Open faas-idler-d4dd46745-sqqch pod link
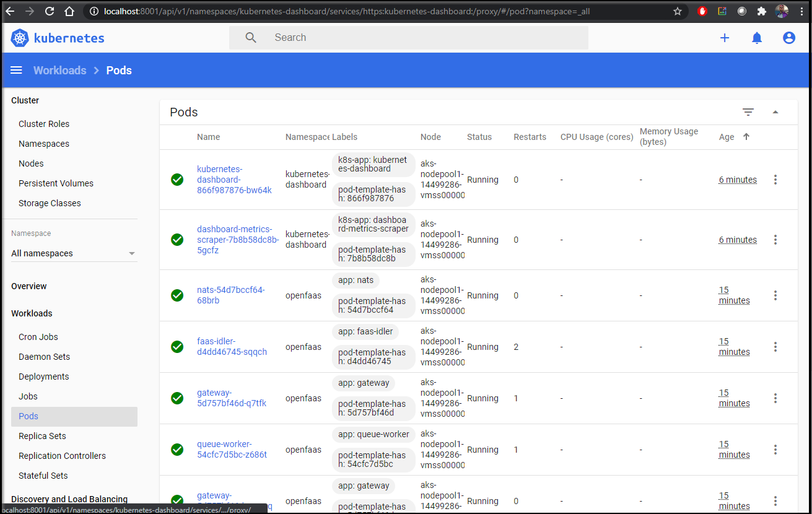This screenshot has width=812, height=514. click(232, 347)
